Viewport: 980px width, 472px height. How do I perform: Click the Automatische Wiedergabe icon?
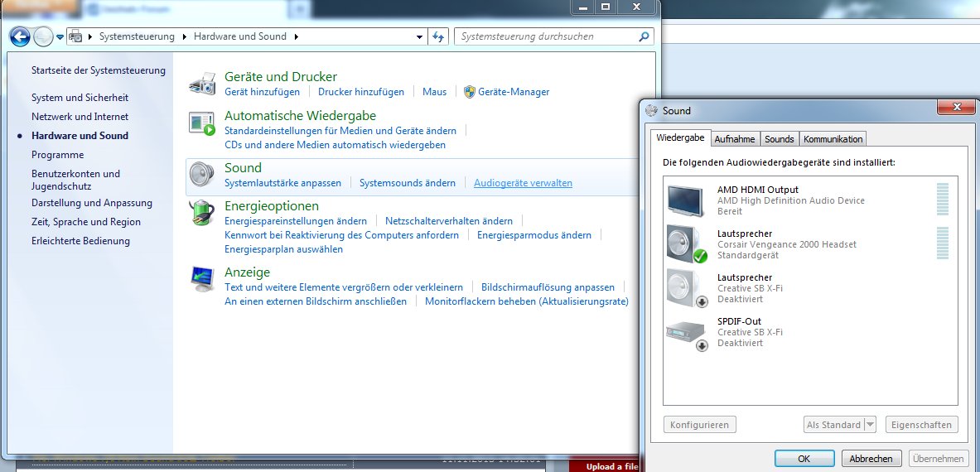tap(202, 123)
